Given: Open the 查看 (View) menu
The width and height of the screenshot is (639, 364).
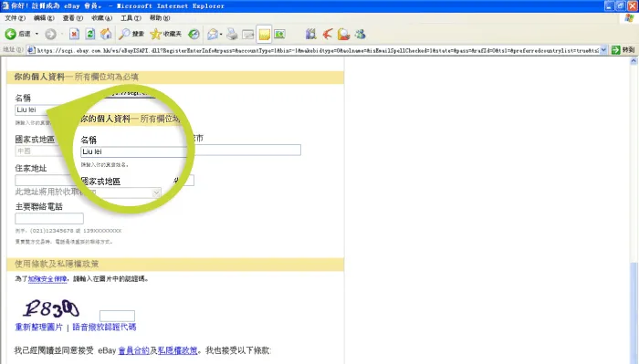Looking at the screenshot, I should coord(72,18).
